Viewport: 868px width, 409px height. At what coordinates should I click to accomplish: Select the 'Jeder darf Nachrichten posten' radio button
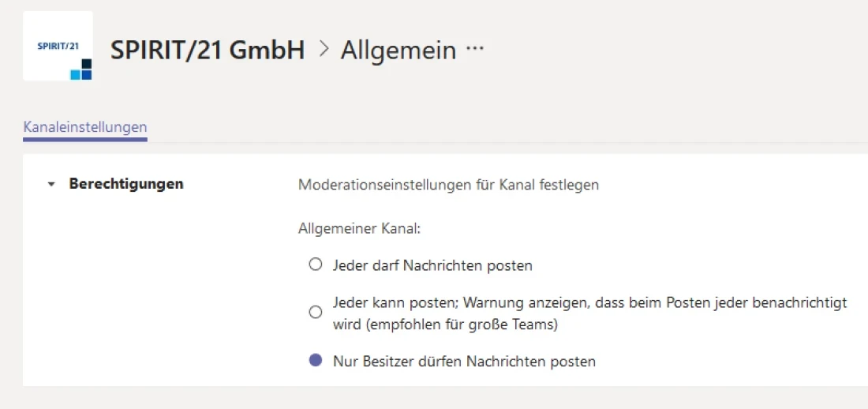pos(316,265)
